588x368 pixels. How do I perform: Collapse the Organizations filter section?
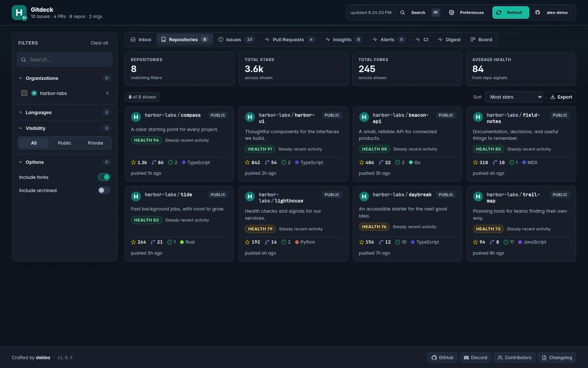[x=65, y=78]
